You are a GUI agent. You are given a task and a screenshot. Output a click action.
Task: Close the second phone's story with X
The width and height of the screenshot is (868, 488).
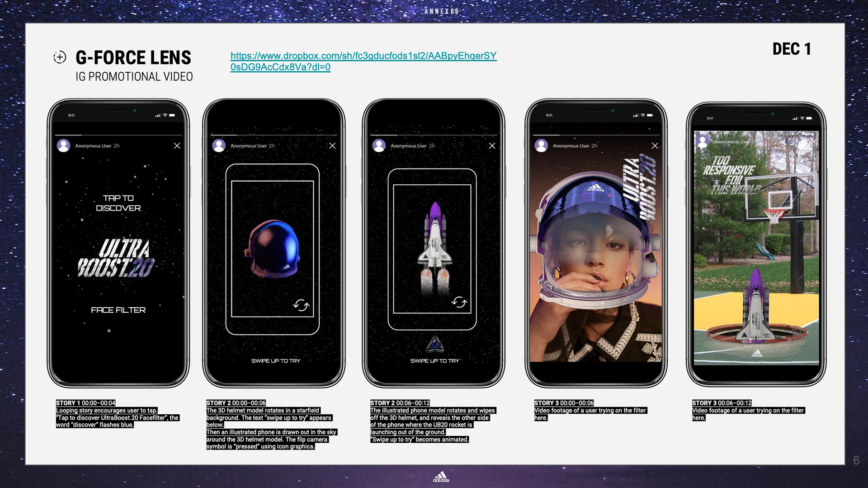[x=332, y=145]
